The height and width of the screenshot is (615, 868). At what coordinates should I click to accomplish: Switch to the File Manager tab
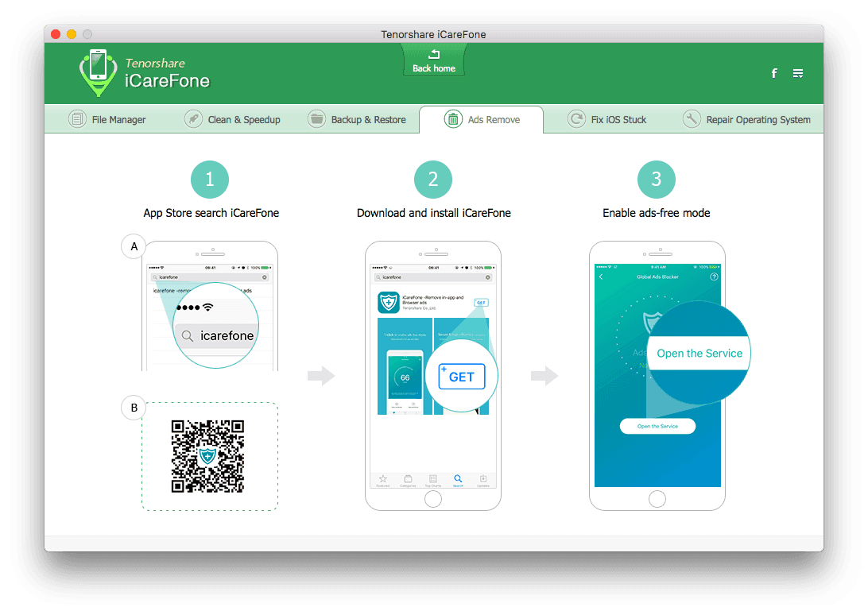(x=107, y=119)
